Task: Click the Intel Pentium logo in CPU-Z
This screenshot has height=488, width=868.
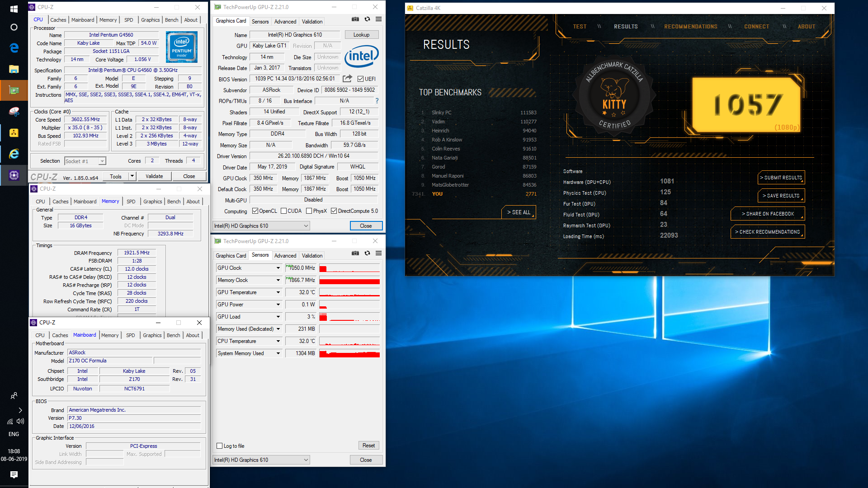Action: coord(181,47)
